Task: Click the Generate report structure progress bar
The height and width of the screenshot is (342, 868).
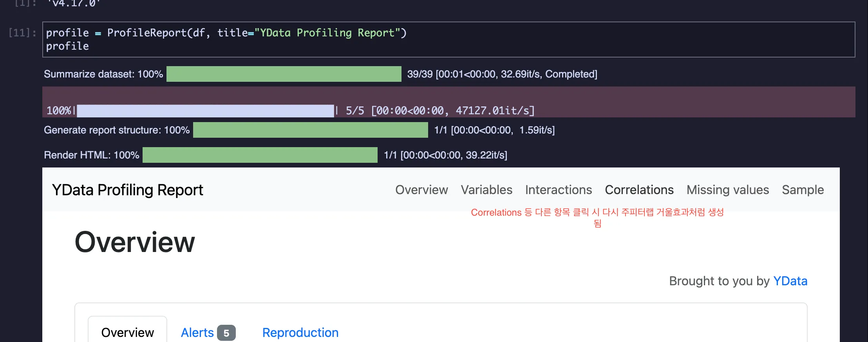Action: tap(311, 130)
